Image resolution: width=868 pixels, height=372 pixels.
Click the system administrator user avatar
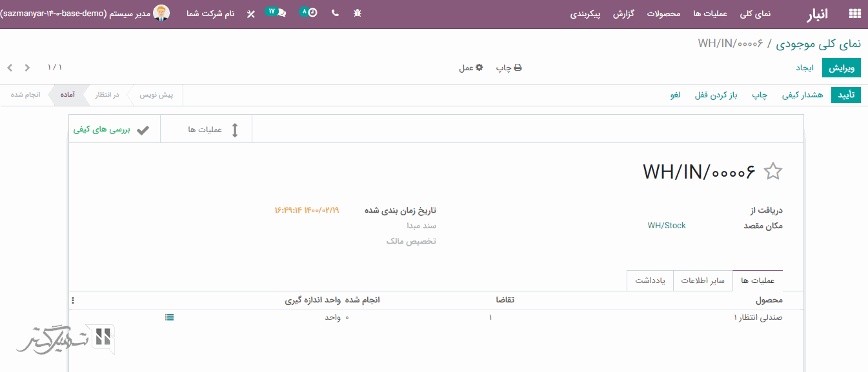pyautogui.click(x=161, y=13)
